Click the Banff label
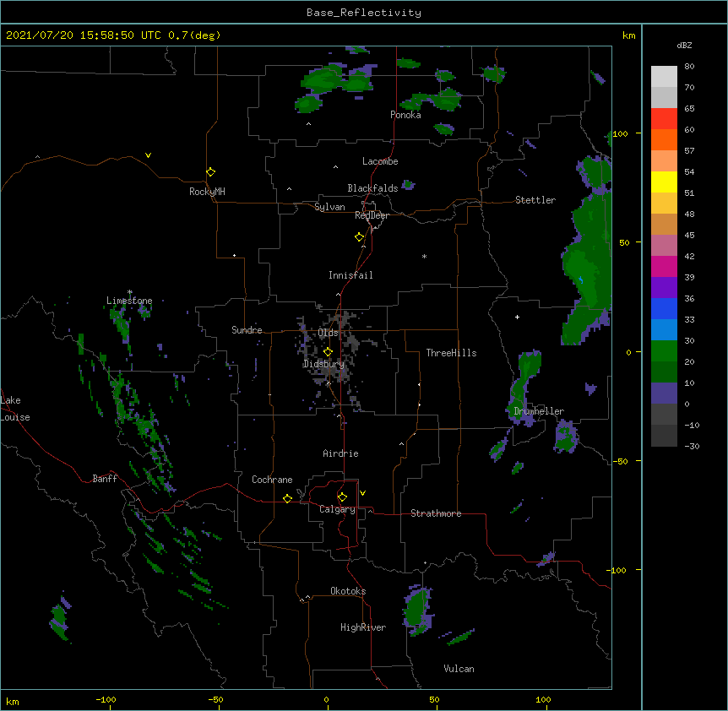728x711 pixels. [105, 479]
